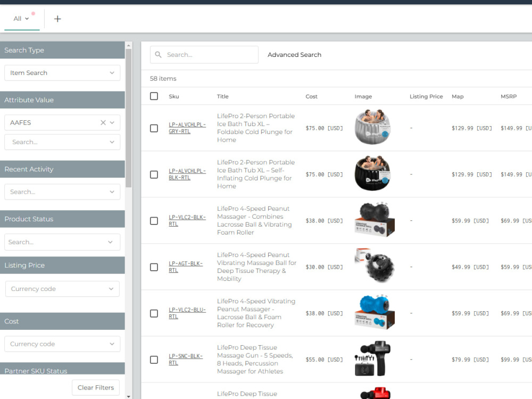This screenshot has height=399, width=532.
Task: Open the vibrating massage ball image
Action: click(x=375, y=266)
